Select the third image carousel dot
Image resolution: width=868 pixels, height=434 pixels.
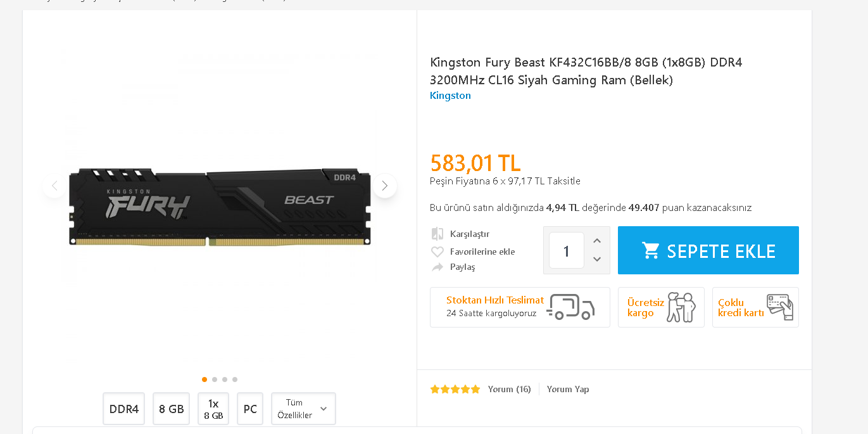click(225, 380)
